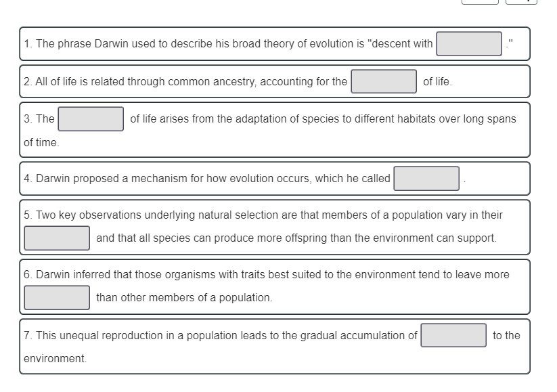Click the blank after "descent with"
Screen dimensions: 557x392
[x=469, y=44]
